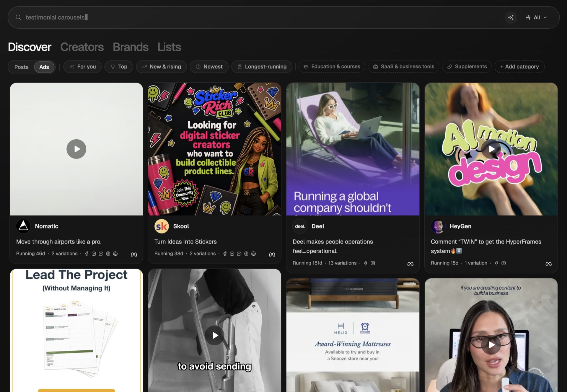Toggle to Posts view
Image resolution: width=567 pixels, height=392 pixels.
(x=22, y=67)
